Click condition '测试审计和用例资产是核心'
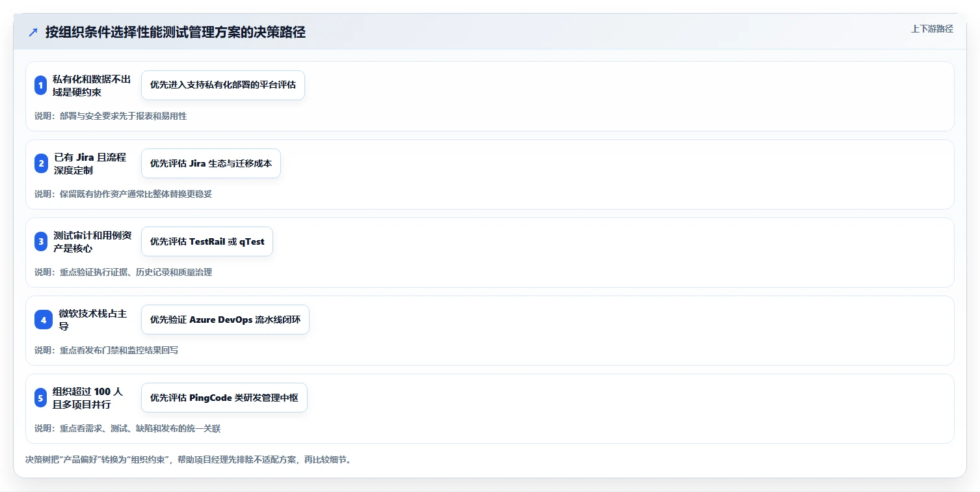This screenshot has width=980, height=492. click(92, 241)
